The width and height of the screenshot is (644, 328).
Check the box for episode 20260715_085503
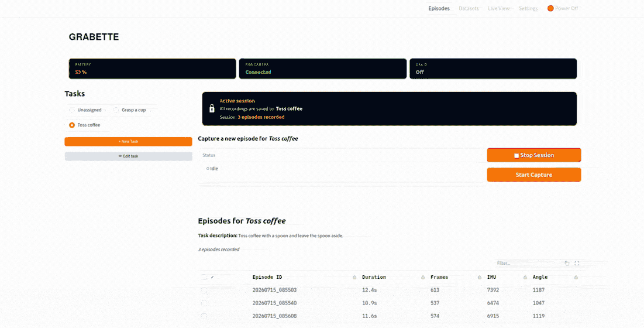click(204, 290)
